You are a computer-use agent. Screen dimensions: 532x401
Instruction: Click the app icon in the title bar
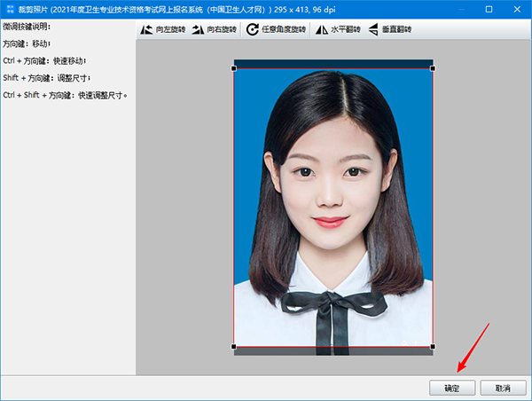point(8,8)
